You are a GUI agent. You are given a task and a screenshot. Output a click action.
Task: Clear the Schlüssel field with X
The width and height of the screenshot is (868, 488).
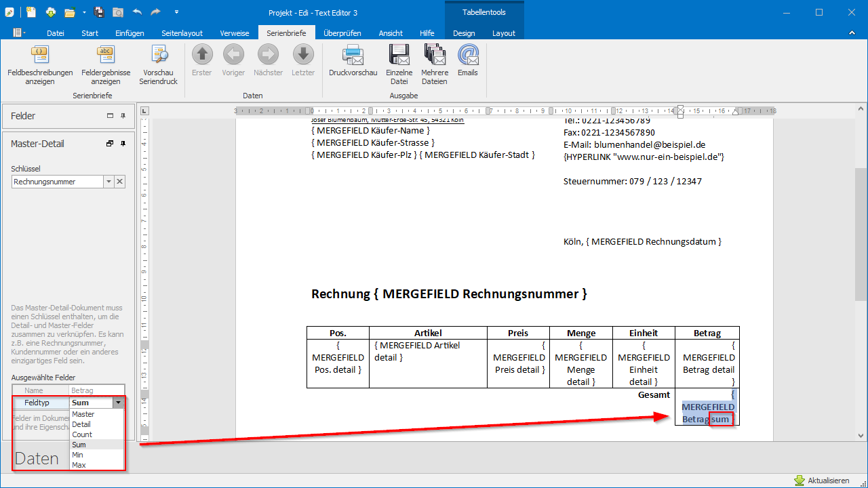point(120,182)
